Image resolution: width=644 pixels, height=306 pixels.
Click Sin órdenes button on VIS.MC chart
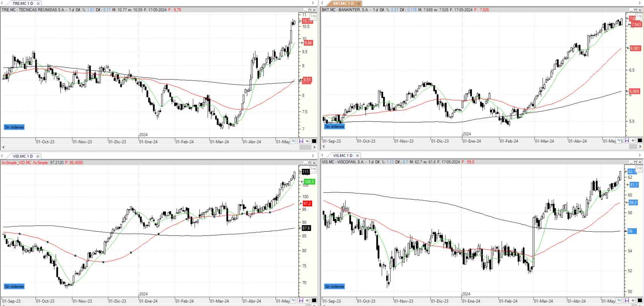pyautogui.click(x=334, y=286)
